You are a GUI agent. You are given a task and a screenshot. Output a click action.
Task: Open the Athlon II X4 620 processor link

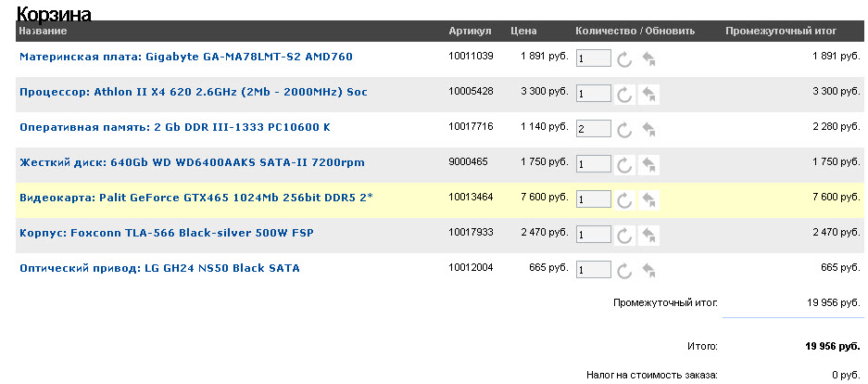pyautogui.click(x=194, y=92)
